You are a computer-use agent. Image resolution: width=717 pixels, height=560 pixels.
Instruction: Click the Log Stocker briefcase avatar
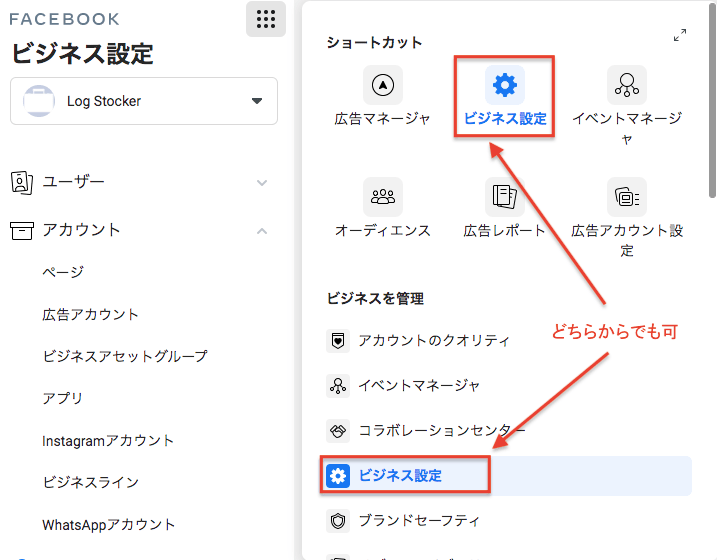[39, 101]
